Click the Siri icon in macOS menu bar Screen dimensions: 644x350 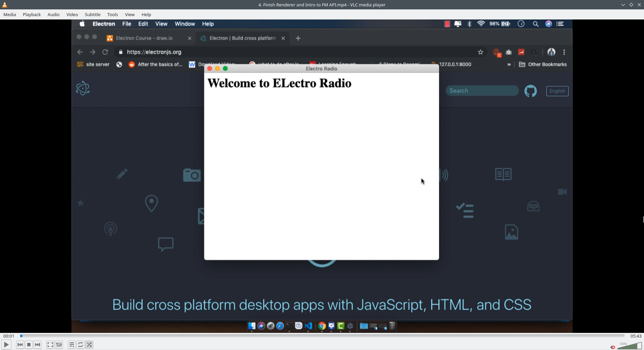[549, 24]
